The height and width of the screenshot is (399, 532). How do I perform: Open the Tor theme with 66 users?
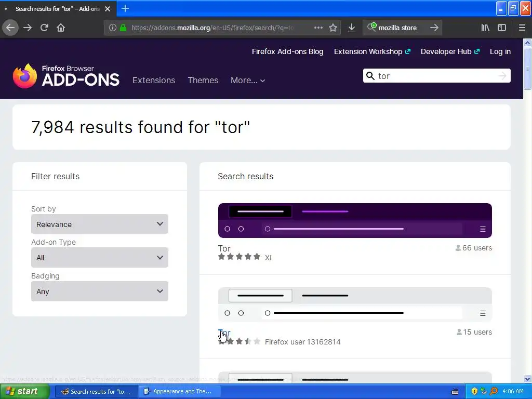tap(224, 248)
